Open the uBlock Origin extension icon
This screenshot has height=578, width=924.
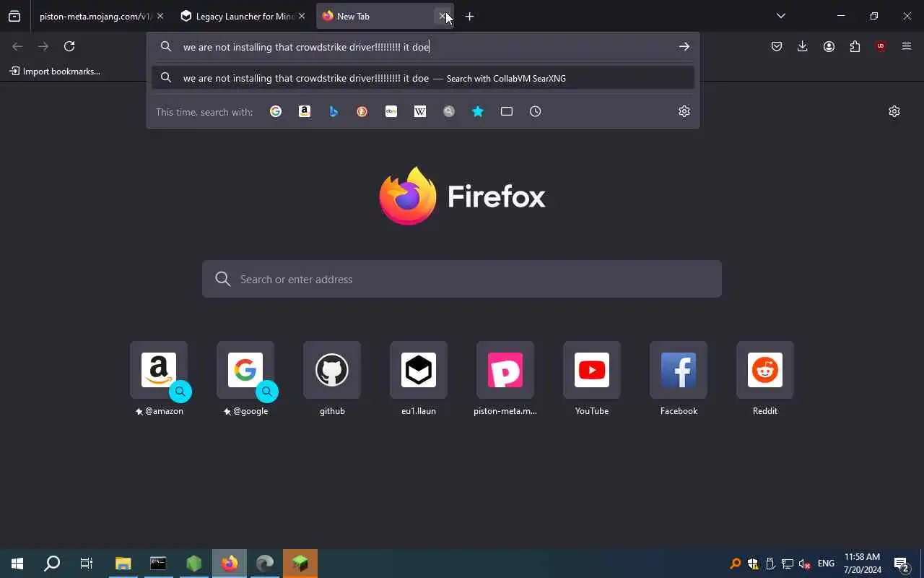[x=881, y=46]
